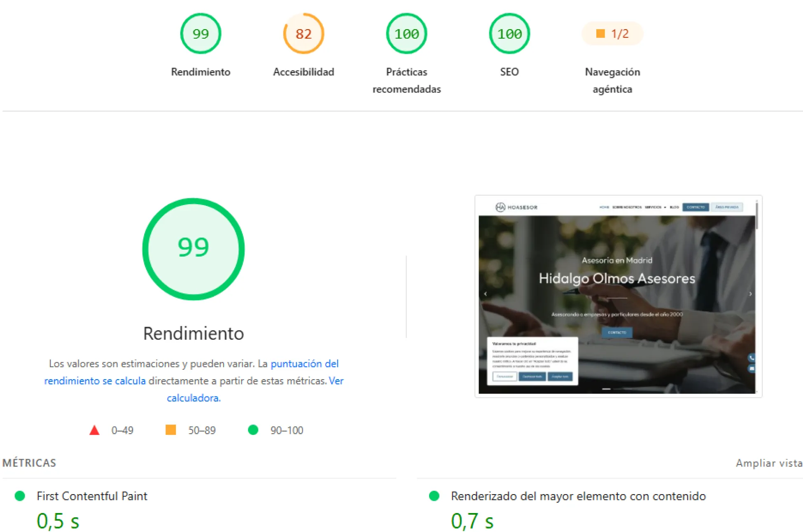Viewport: 803px width, 532px height.
Task: Click the '50–89' legend range text
Action: (x=202, y=430)
